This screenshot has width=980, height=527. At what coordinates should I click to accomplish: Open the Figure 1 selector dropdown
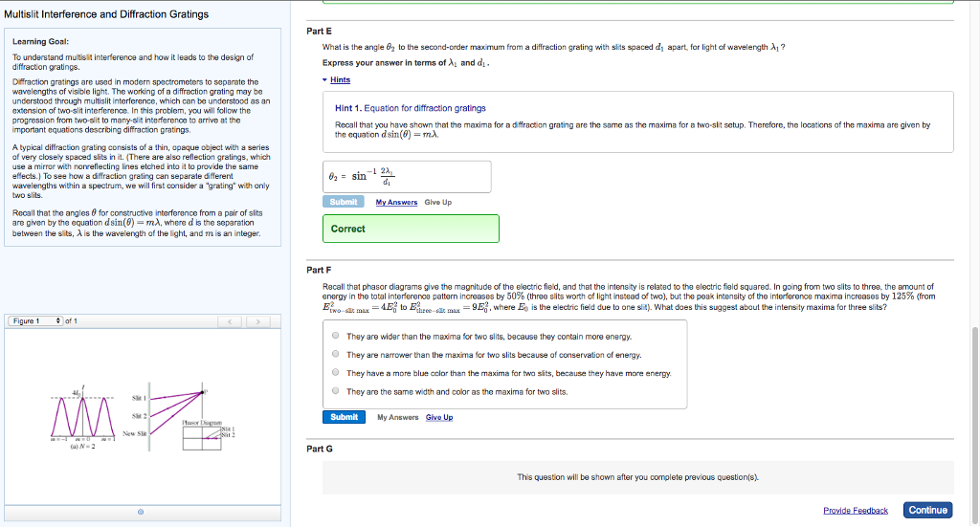pyautogui.click(x=34, y=320)
